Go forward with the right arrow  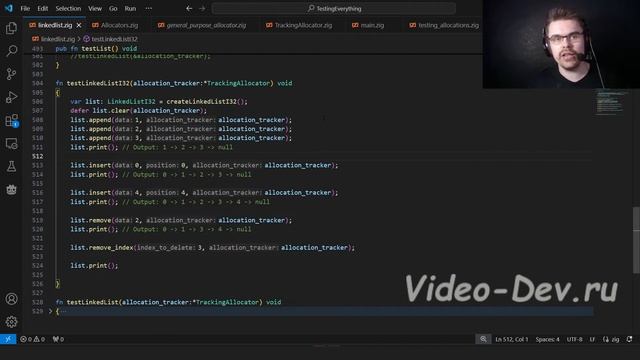click(x=202, y=8)
